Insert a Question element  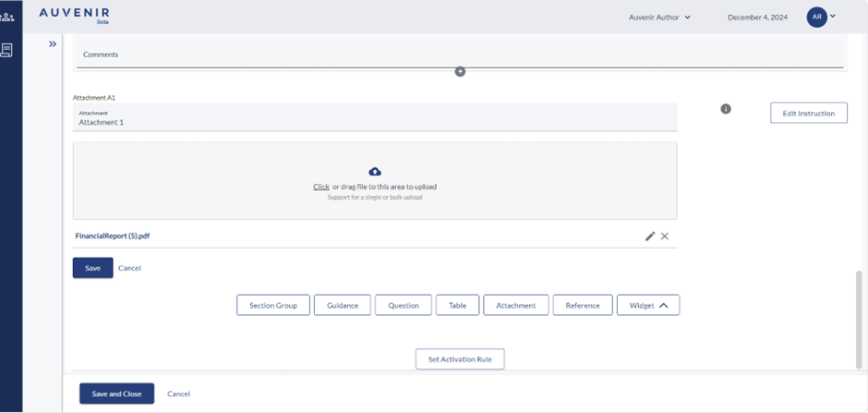(403, 305)
